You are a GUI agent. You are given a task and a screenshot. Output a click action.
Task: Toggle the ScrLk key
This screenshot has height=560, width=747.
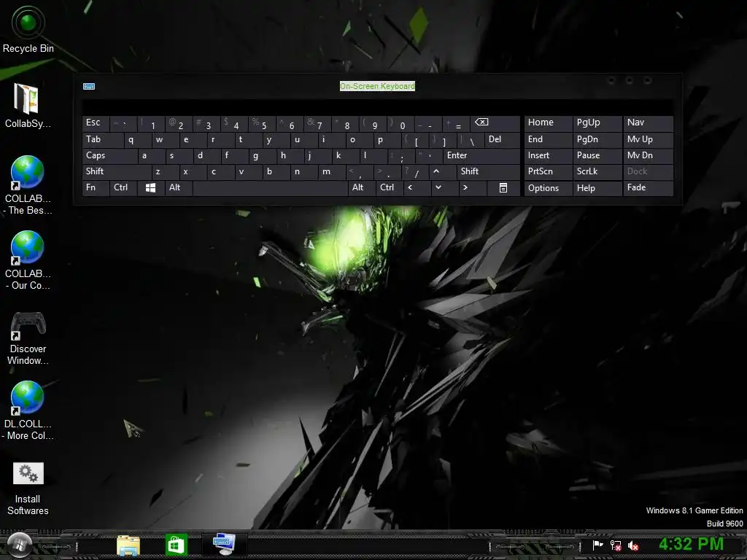(597, 171)
